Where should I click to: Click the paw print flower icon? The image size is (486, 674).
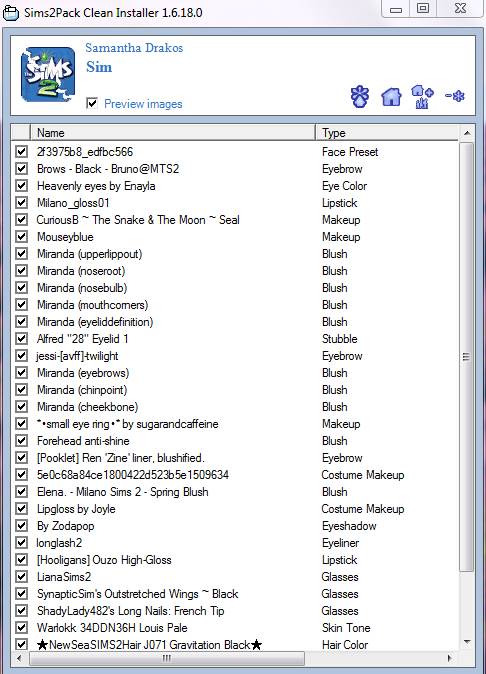pyautogui.click(x=360, y=96)
